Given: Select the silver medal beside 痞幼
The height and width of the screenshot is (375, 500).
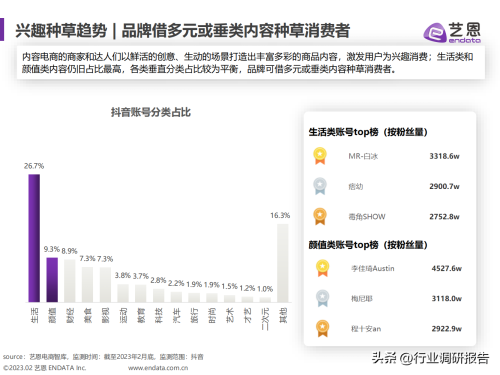Looking at the screenshot, I should pyautogui.click(x=320, y=186).
